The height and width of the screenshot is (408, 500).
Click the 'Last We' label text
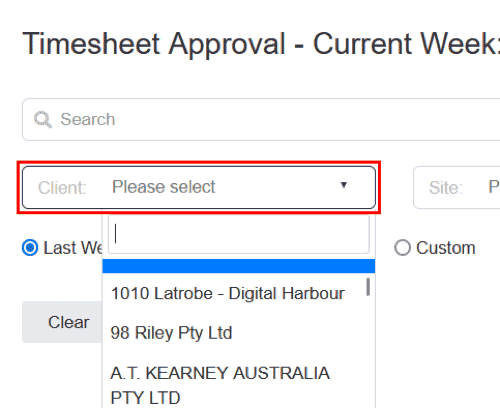[73, 248]
